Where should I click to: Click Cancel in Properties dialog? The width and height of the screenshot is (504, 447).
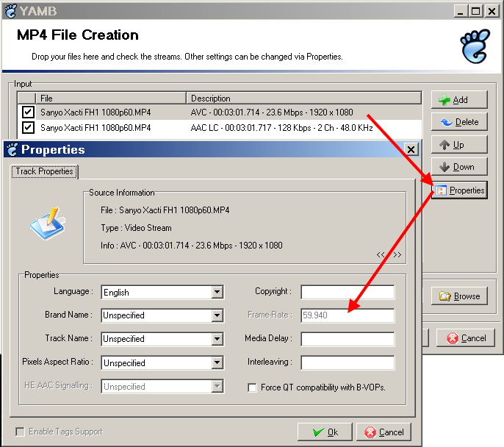click(384, 432)
